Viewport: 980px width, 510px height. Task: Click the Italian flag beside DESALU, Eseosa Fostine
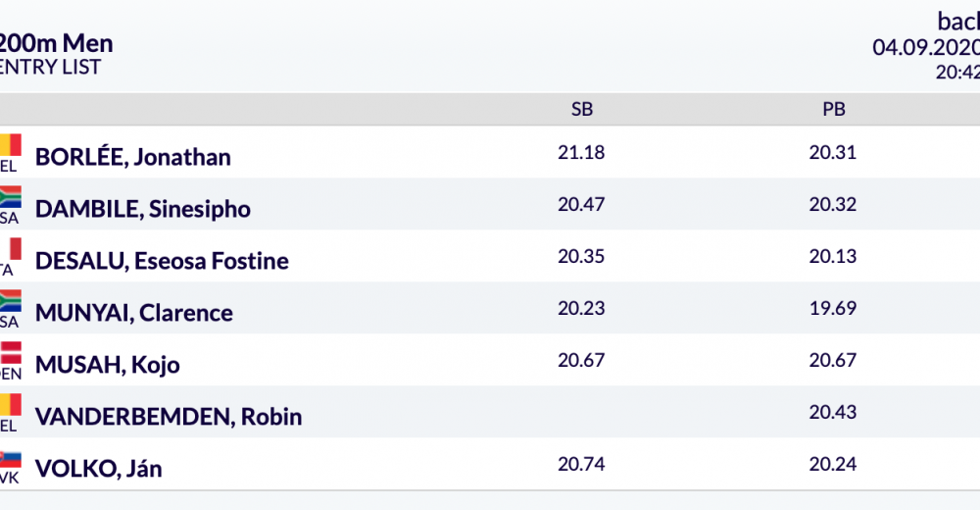[x=11, y=248]
